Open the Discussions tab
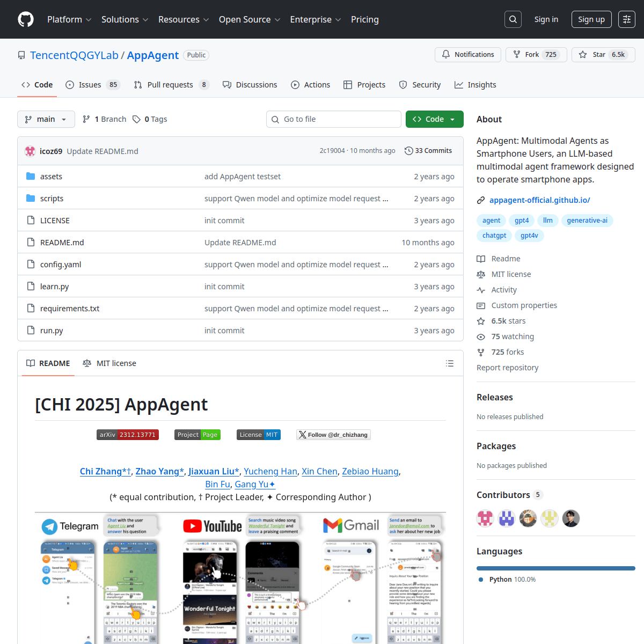 click(x=250, y=85)
